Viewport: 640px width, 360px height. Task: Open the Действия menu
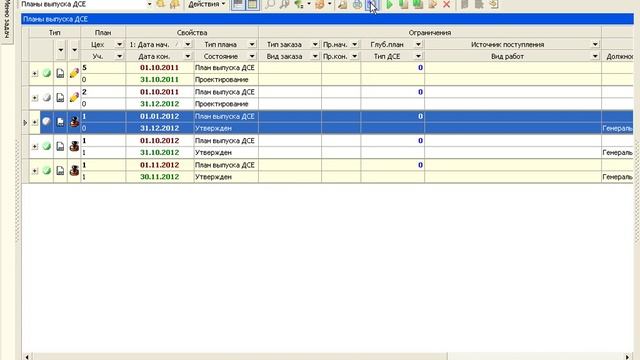point(207,4)
